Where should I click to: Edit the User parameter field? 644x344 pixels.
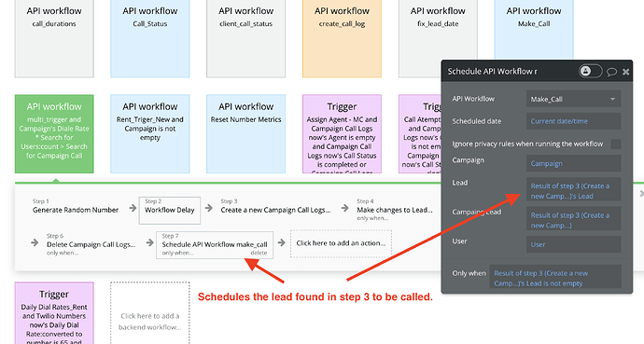coord(573,244)
